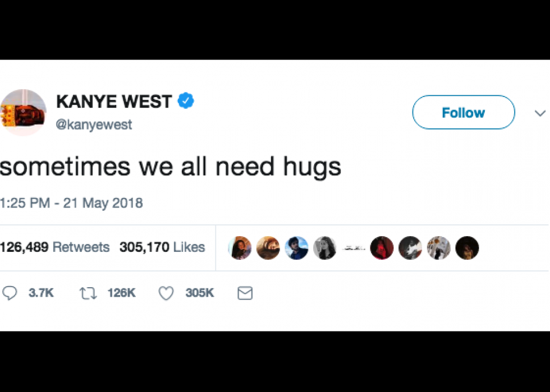Open liker avatar with blue sky background
The width and height of the screenshot is (550, 392).
coord(296,248)
